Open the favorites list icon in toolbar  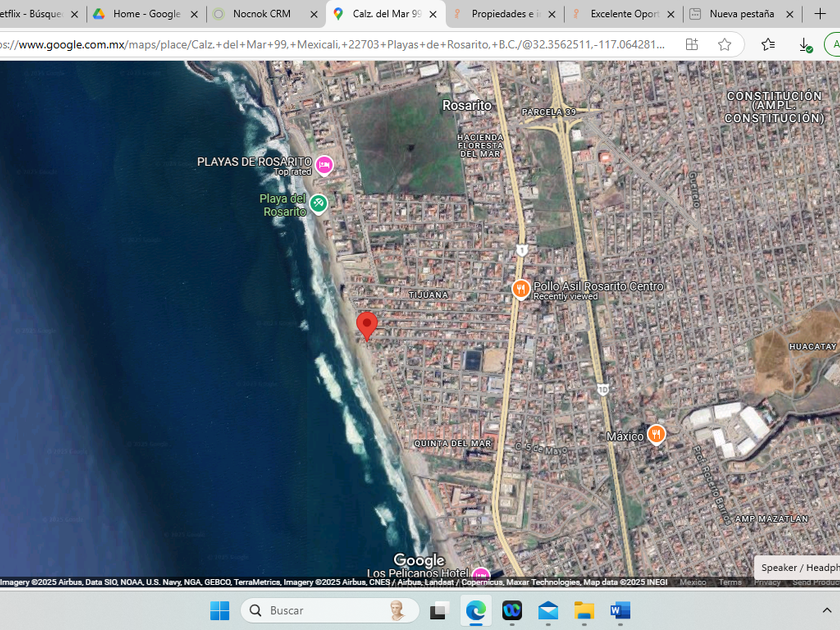click(x=767, y=45)
